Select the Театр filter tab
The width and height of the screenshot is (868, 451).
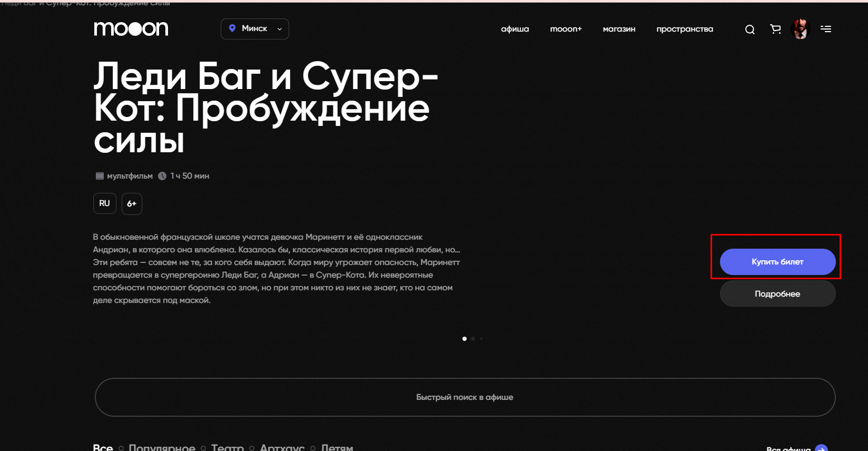tap(228, 447)
